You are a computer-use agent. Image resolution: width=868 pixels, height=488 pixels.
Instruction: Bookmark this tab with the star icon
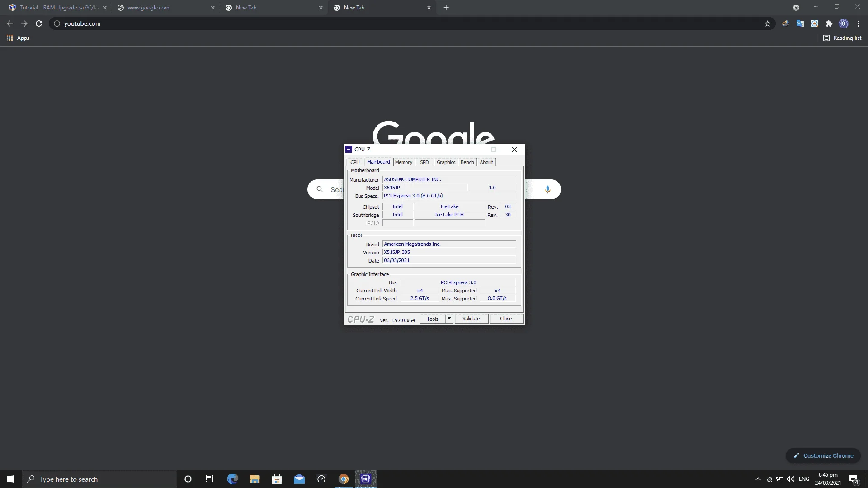pyautogui.click(x=768, y=23)
